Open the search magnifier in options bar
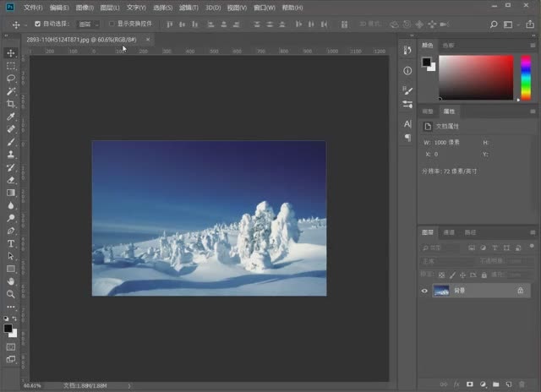Viewport: 541px width, 392px height. [x=494, y=24]
